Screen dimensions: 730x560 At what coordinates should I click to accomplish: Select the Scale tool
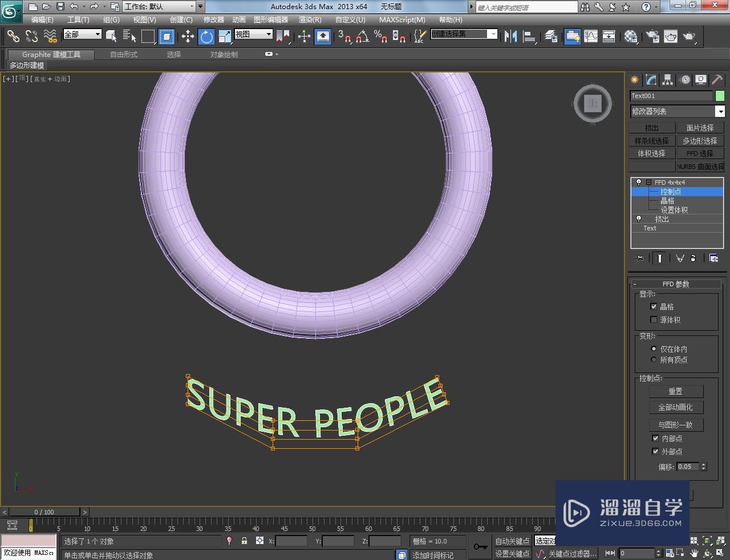tap(225, 36)
